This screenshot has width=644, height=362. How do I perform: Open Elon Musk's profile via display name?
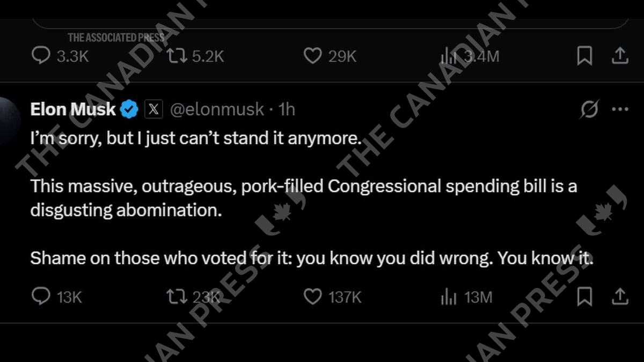click(73, 109)
